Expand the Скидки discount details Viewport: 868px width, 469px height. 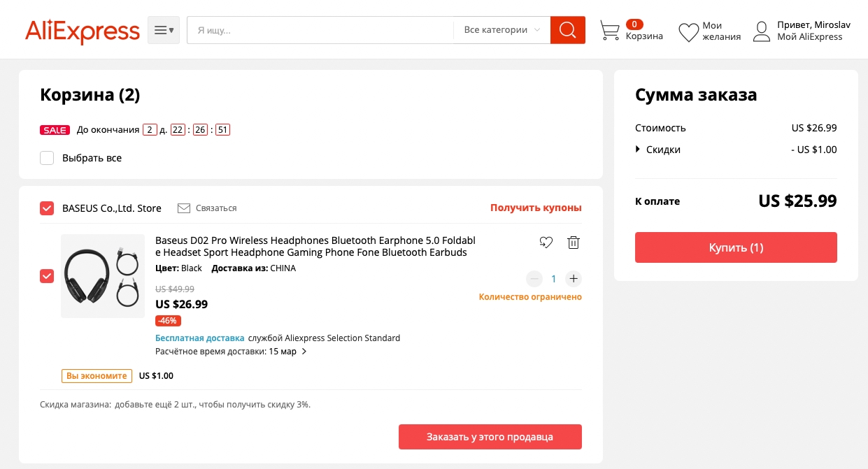pyautogui.click(x=657, y=150)
